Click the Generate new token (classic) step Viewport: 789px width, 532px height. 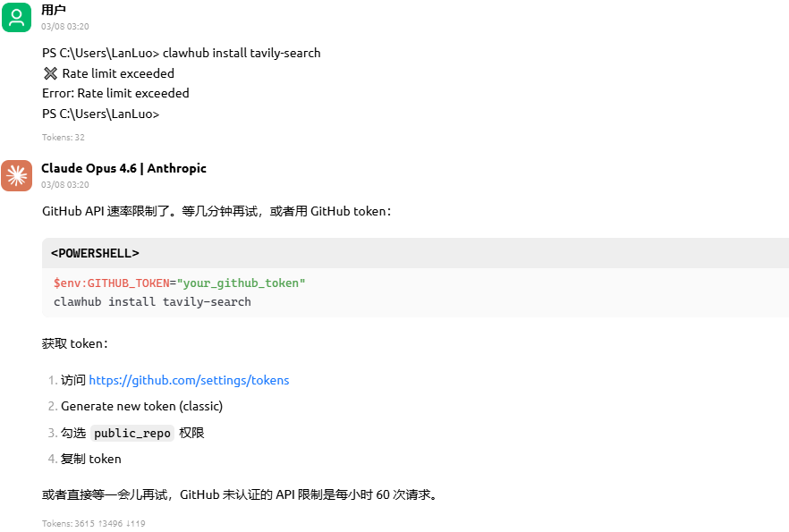141,406
